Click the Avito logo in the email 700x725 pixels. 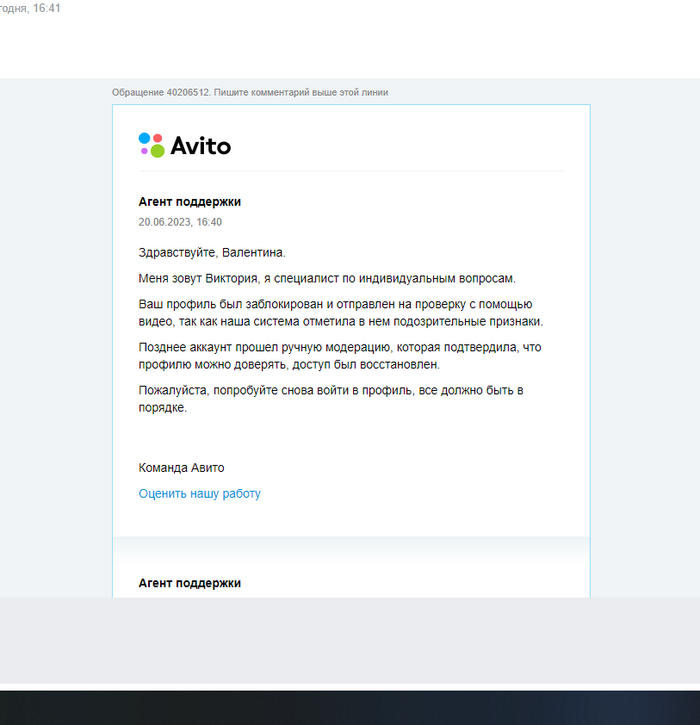click(184, 145)
